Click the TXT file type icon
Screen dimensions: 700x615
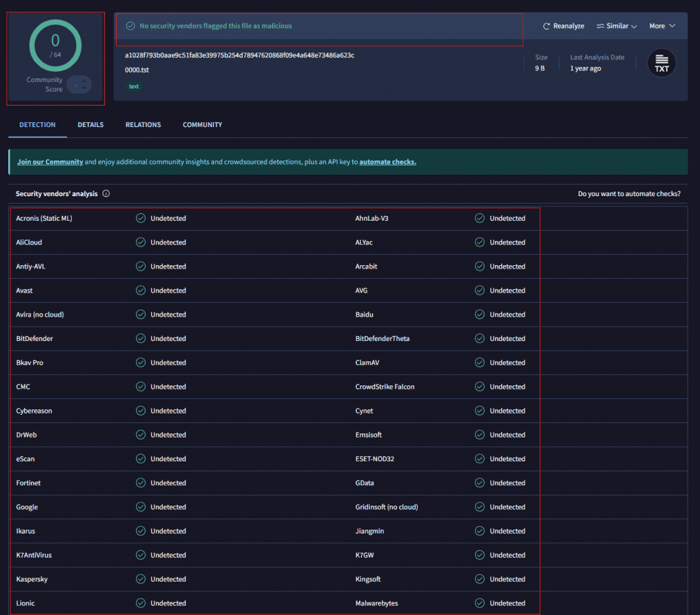click(662, 63)
